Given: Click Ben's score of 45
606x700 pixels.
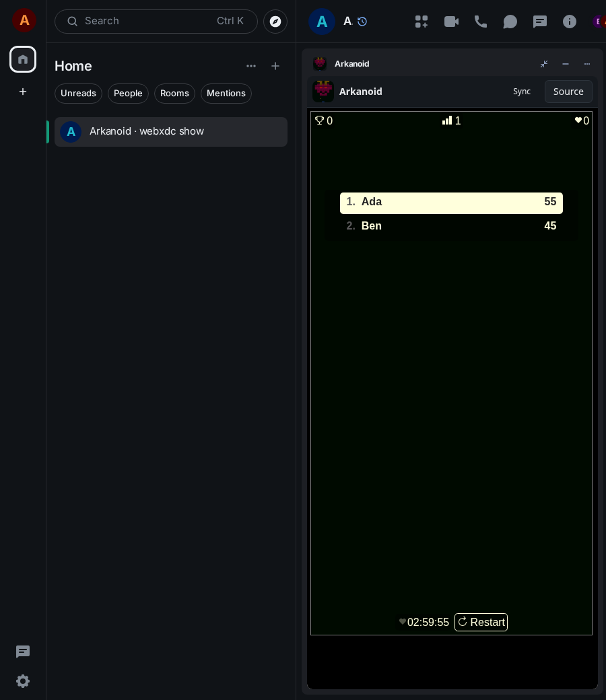Looking at the screenshot, I should (550, 226).
